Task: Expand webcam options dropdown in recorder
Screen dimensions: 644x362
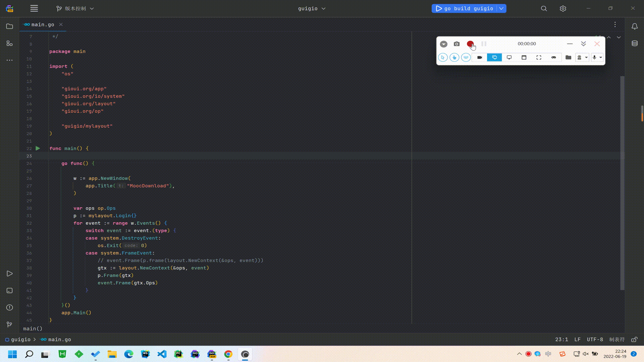Action: [586, 58]
